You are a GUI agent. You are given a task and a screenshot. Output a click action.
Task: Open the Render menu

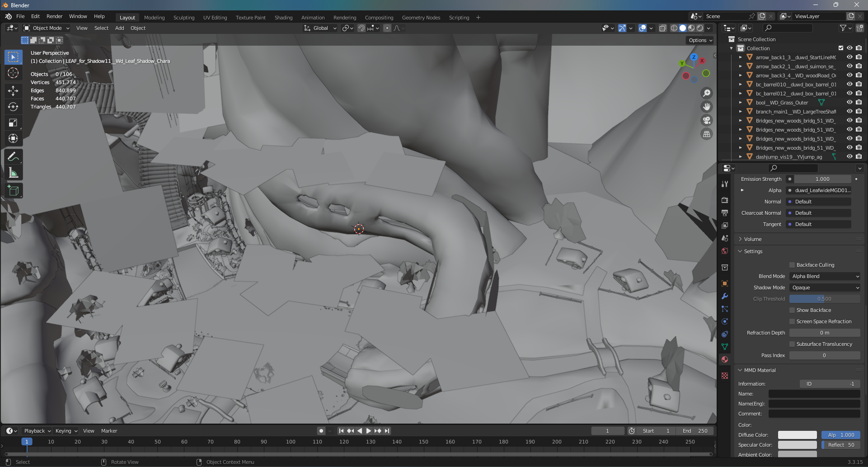coord(54,16)
